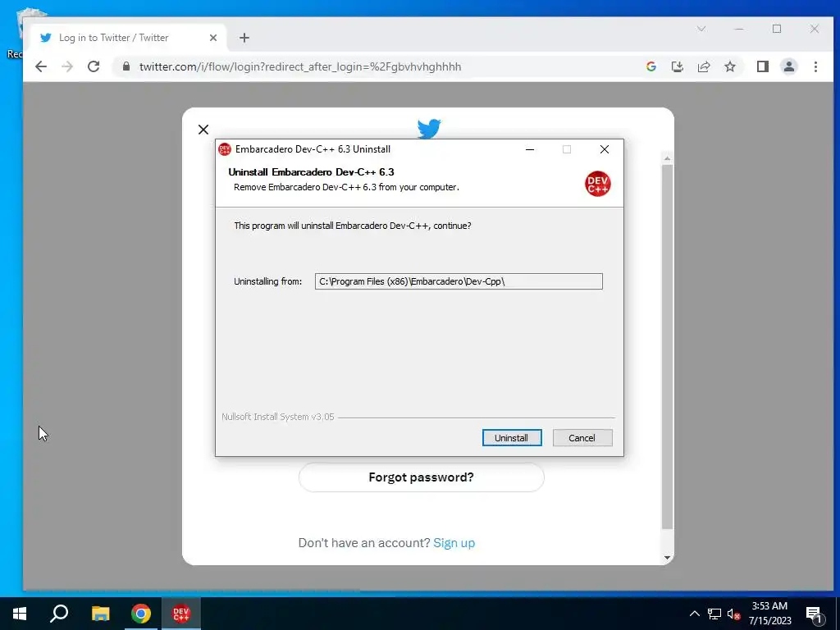Select the Log in to Twitter tab
This screenshot has height=630, width=840.
pyautogui.click(x=127, y=38)
